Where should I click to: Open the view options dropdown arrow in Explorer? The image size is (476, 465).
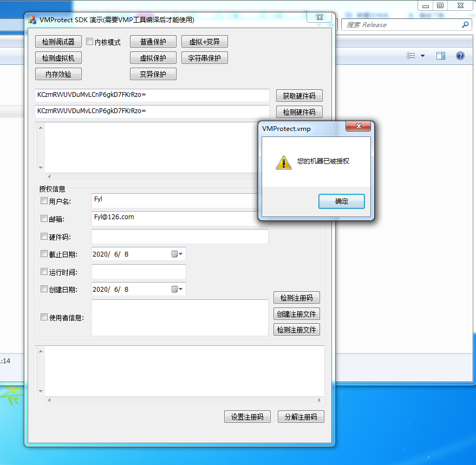coord(422,56)
